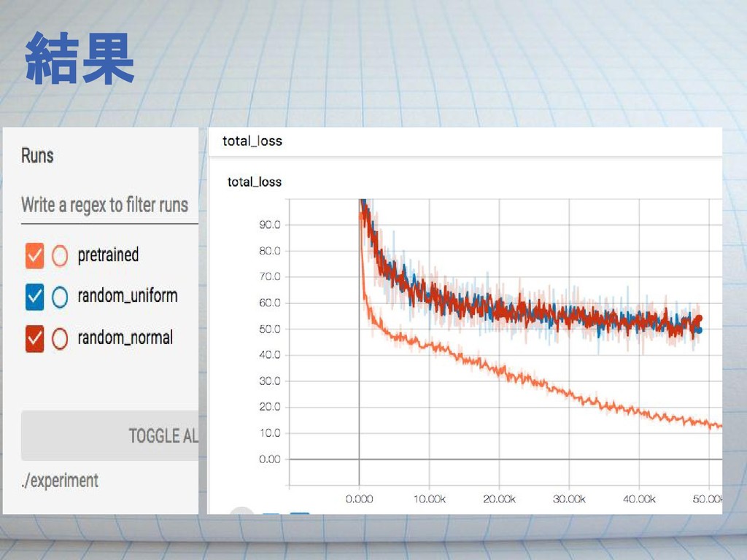Click the 90.0 y-axis label
The width and height of the screenshot is (747, 560).
click(x=270, y=225)
